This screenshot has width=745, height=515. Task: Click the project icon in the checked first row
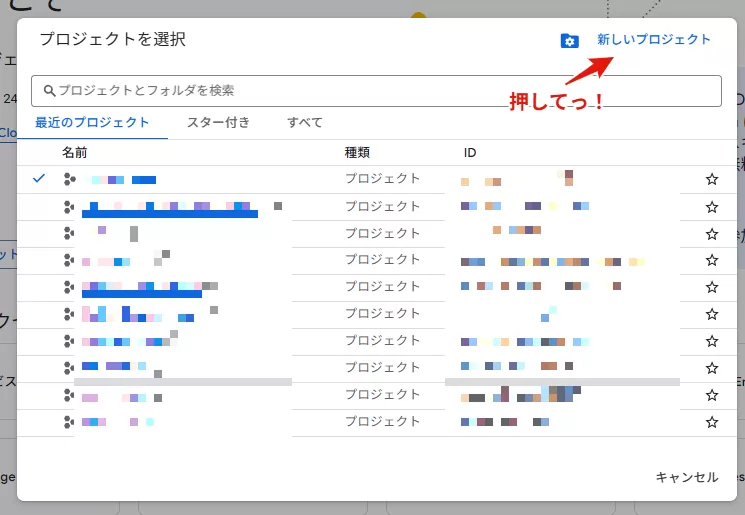pos(69,179)
